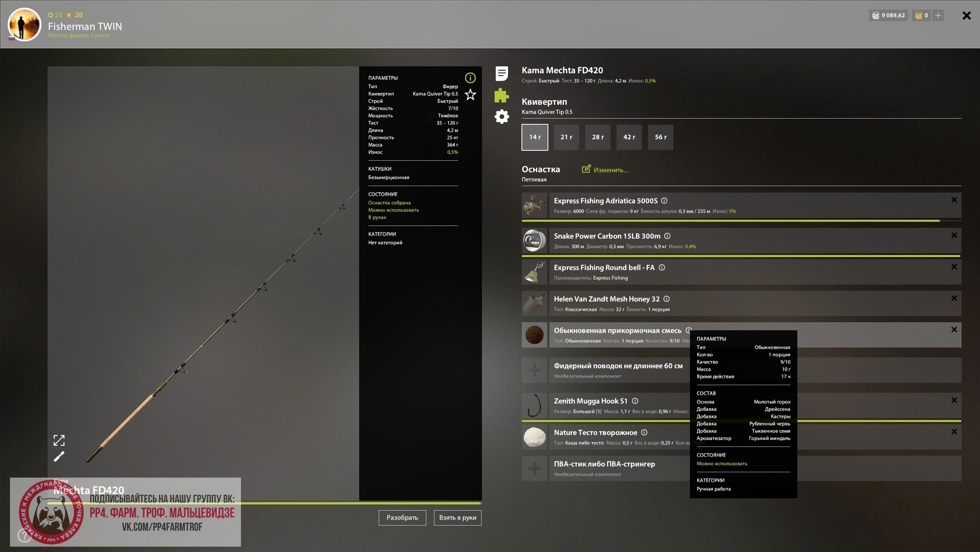The height and width of the screenshot is (552, 980).
Task: Click the Безынерционная reel type text
Action: click(389, 178)
